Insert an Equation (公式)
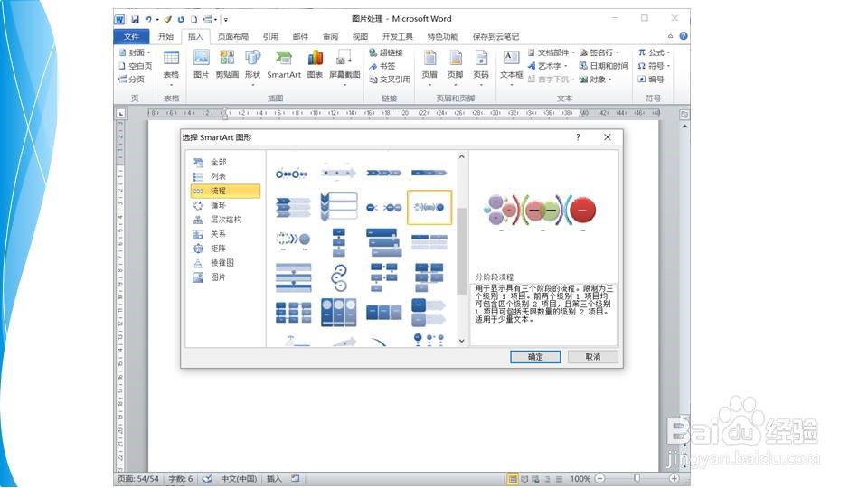 pyautogui.click(x=654, y=52)
